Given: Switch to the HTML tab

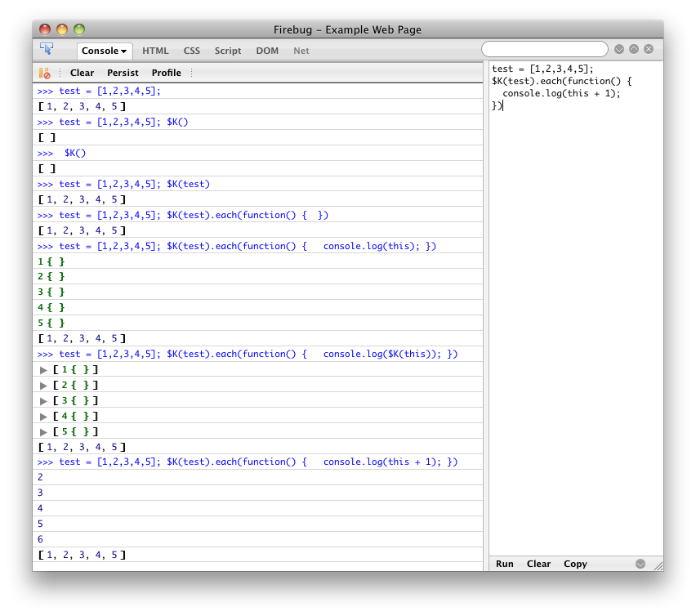Looking at the screenshot, I should tap(155, 51).
